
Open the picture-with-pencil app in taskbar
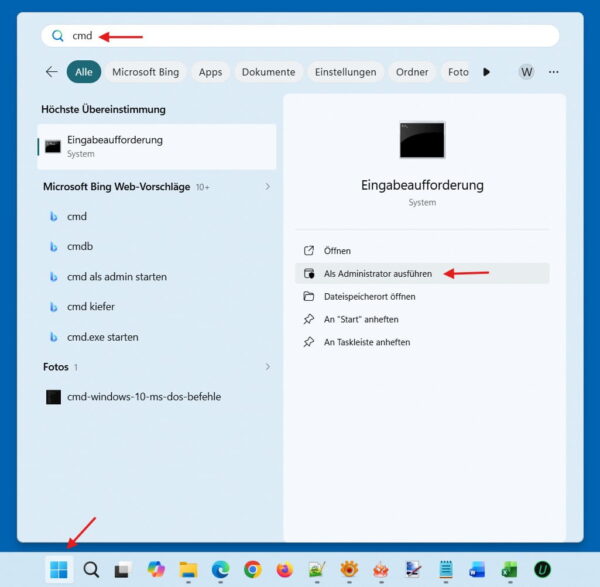(317, 569)
